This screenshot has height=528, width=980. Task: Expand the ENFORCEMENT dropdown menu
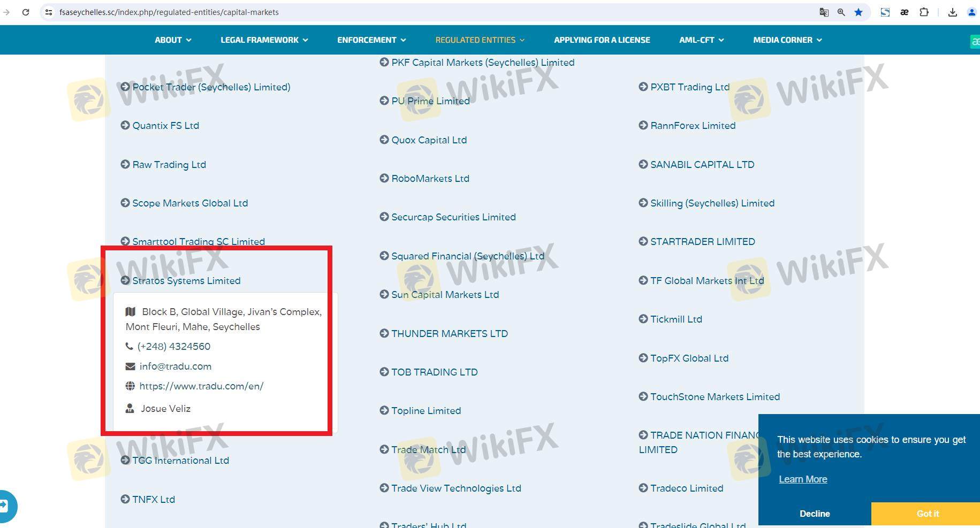pyautogui.click(x=371, y=40)
